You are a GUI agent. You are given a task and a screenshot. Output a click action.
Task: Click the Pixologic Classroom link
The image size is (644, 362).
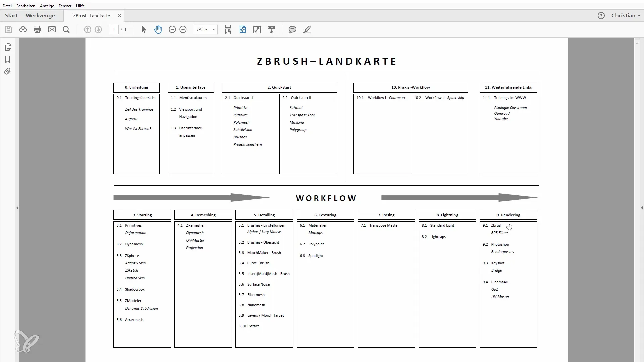click(x=511, y=107)
